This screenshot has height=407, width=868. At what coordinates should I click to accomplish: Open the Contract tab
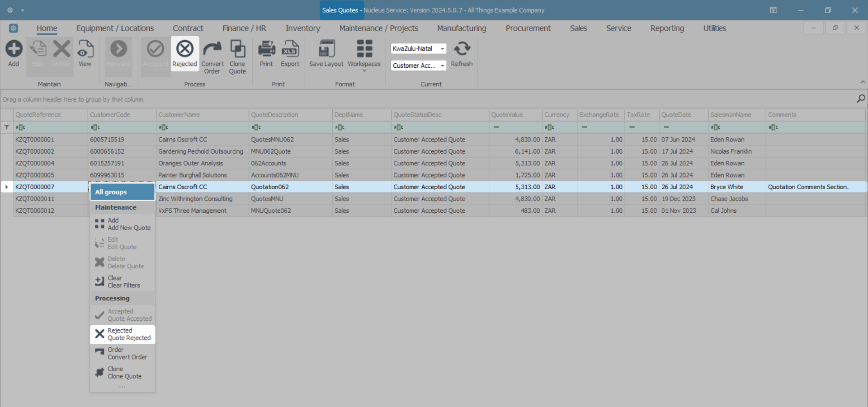(188, 28)
